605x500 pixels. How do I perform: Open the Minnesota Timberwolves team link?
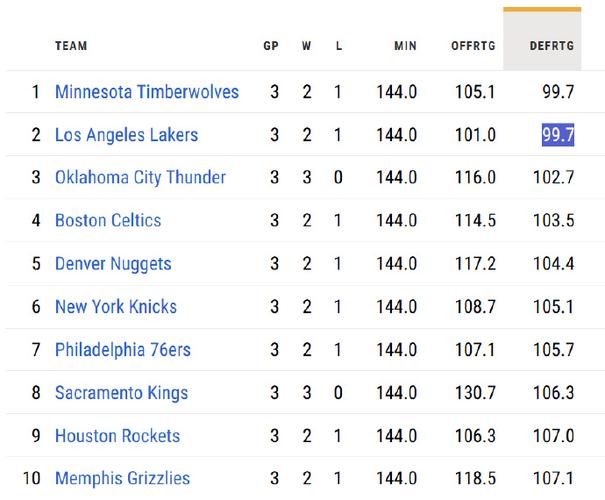pyautogui.click(x=147, y=92)
